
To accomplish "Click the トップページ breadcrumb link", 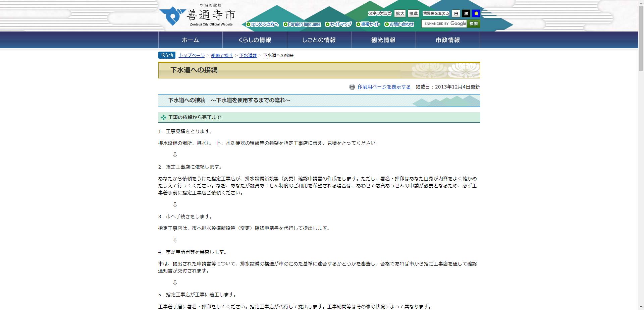I will pyautogui.click(x=191, y=55).
